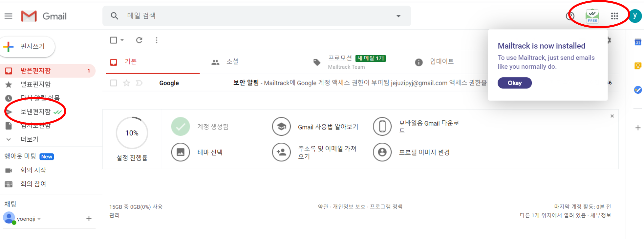Click the 관리 storage link
Image resolution: width=644 pixels, height=239 pixels.
(114, 215)
